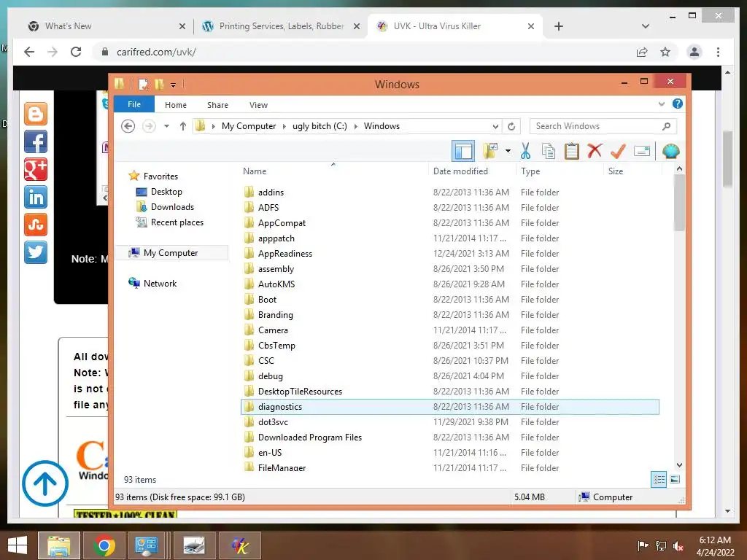Select Recent places in navigation pane
Viewport: 747px width, 560px height.
coord(177,222)
